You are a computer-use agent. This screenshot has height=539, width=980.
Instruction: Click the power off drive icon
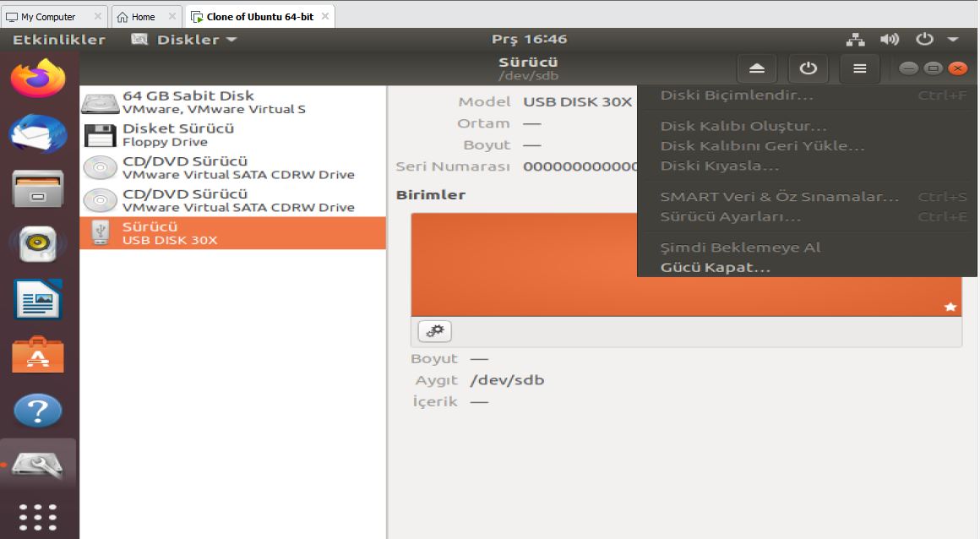808,68
